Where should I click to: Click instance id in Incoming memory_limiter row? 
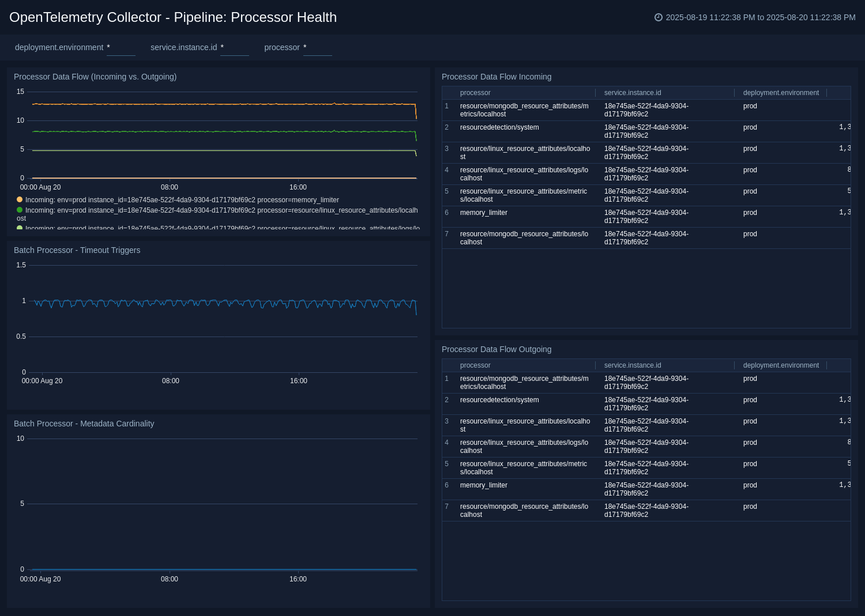point(646,217)
